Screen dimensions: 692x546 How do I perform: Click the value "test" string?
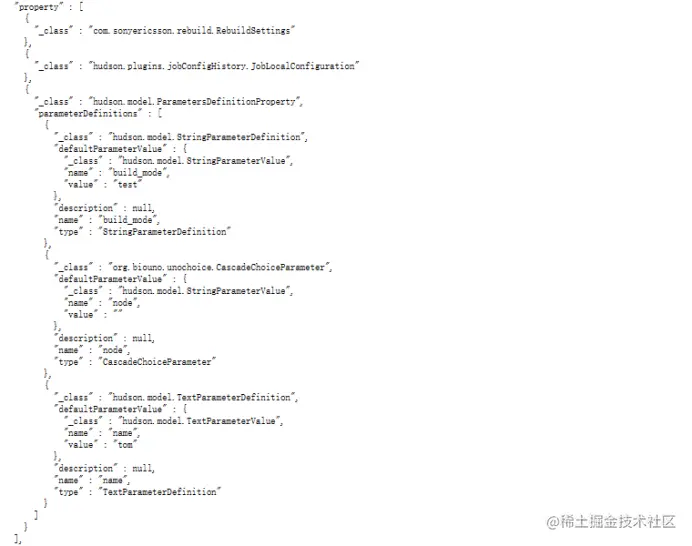tap(128, 185)
